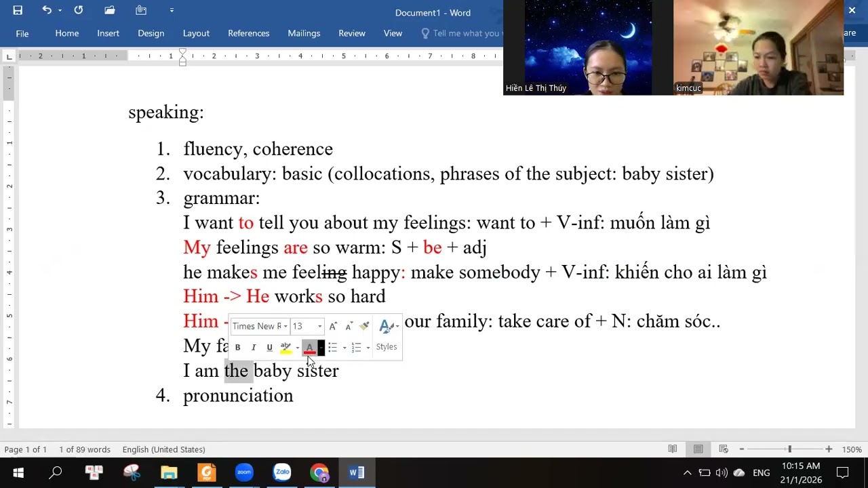Open font size dropdown in mini toolbar
The width and height of the screenshot is (868, 488).
click(320, 327)
